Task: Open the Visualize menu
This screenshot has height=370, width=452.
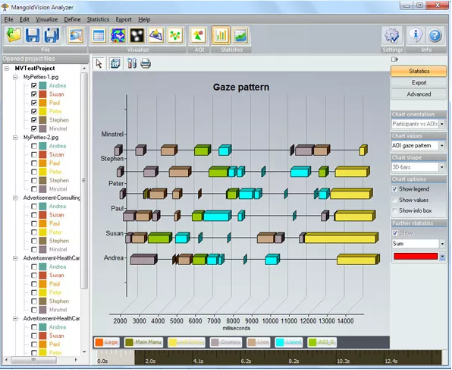Action: pyautogui.click(x=47, y=19)
